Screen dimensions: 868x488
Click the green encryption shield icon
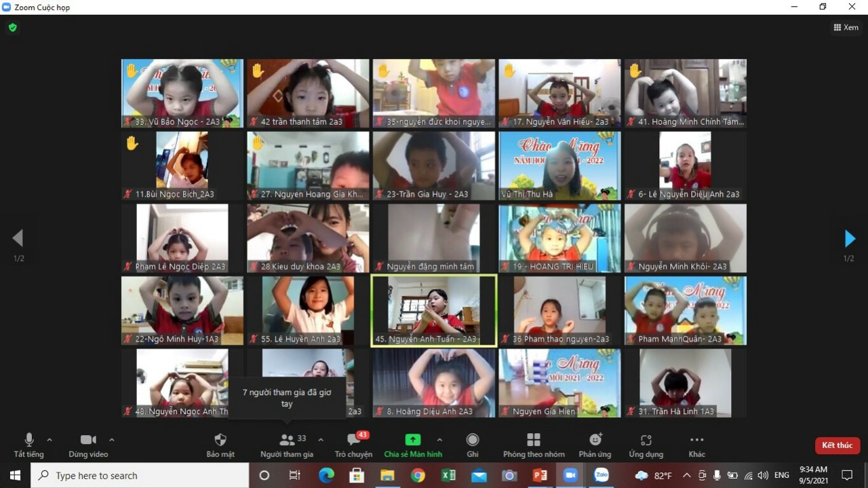12,28
